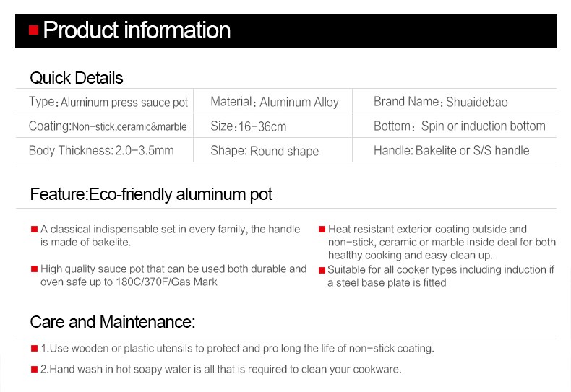Click the Bottom: Spin or induction bottom cell
Image resolution: width=571 pixels, height=392 pixels.
pyautogui.click(x=455, y=126)
